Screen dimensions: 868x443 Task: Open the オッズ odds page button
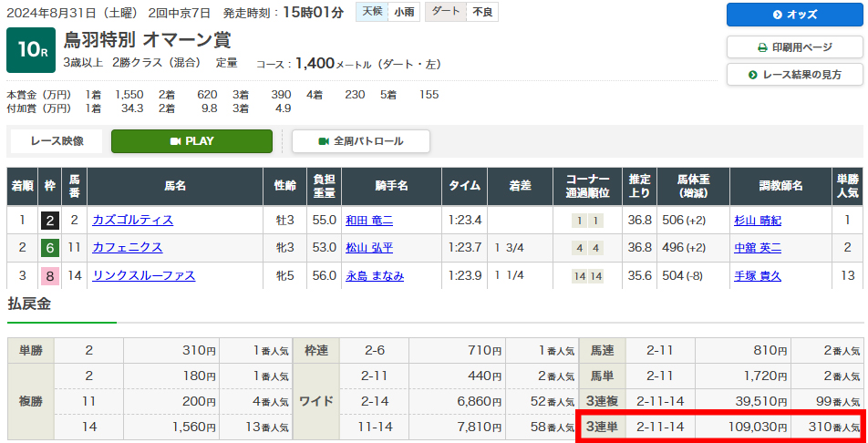click(x=794, y=15)
